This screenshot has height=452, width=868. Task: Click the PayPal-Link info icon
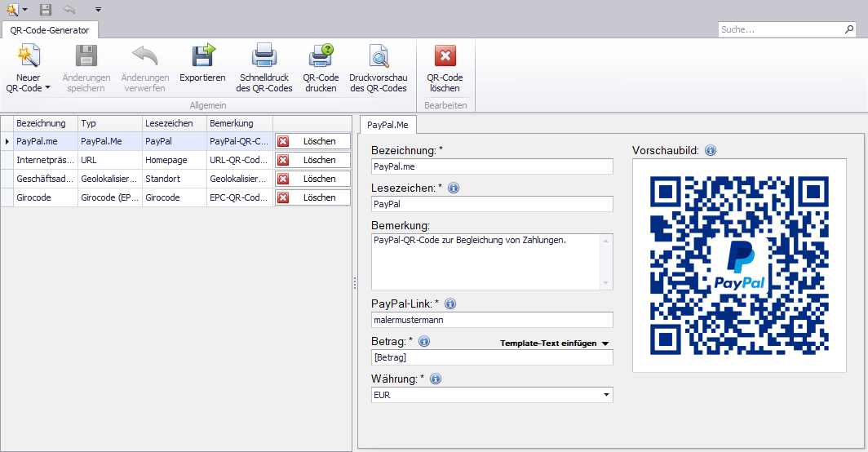[x=450, y=304]
